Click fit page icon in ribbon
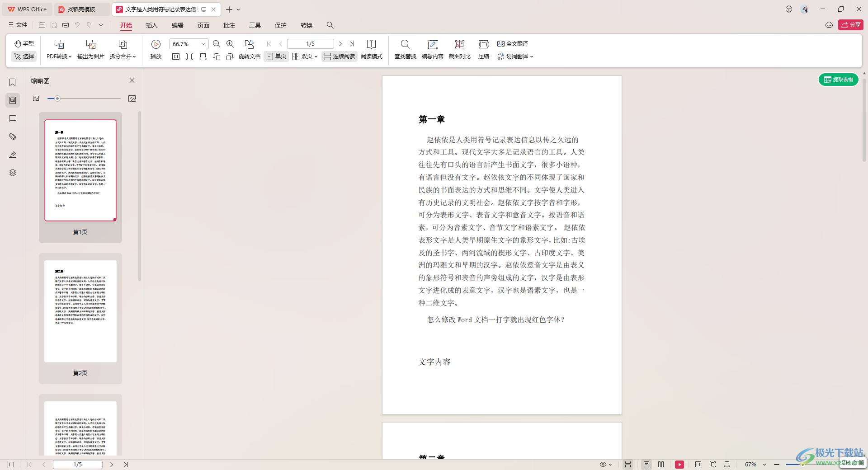 coord(189,56)
